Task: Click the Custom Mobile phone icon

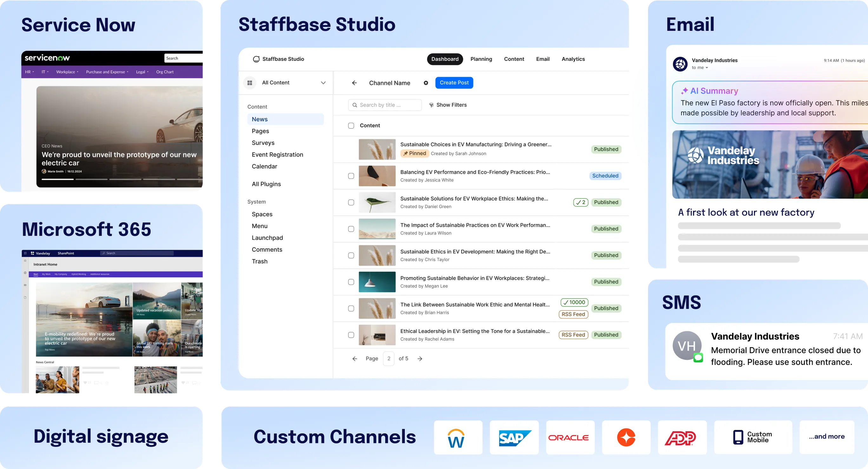Action: (x=738, y=437)
